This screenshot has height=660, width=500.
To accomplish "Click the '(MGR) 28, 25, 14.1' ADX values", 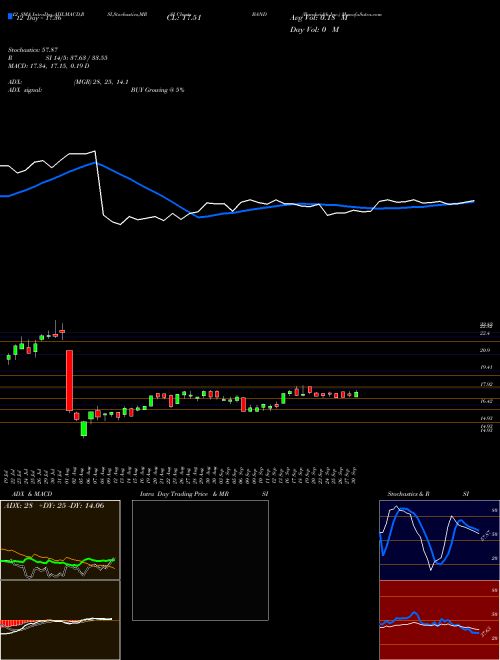I will (101, 82).
